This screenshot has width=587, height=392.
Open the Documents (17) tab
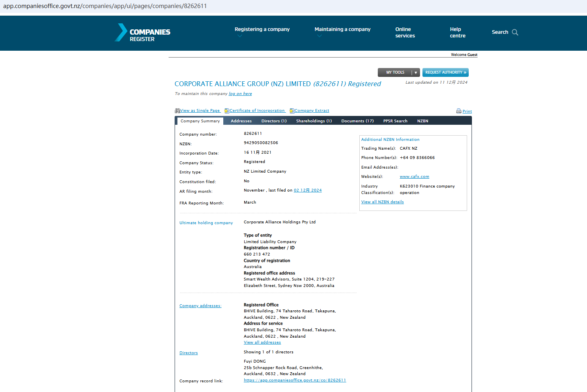(x=357, y=121)
